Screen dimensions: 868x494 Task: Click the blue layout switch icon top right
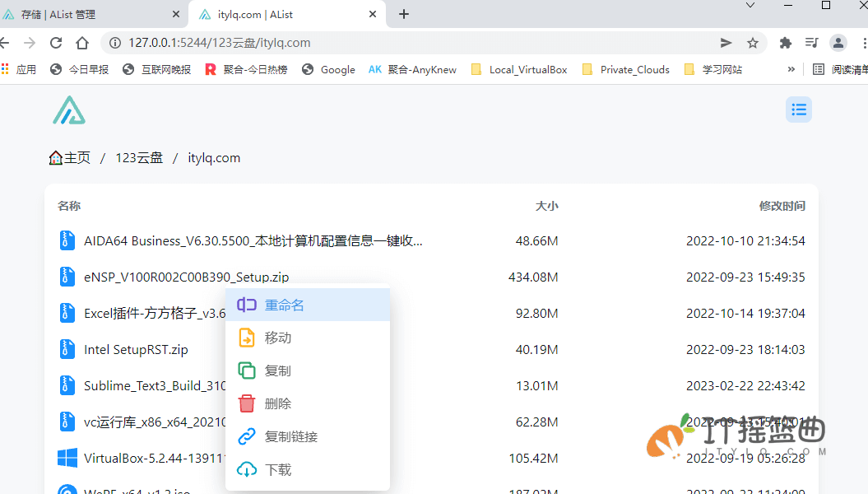798,109
